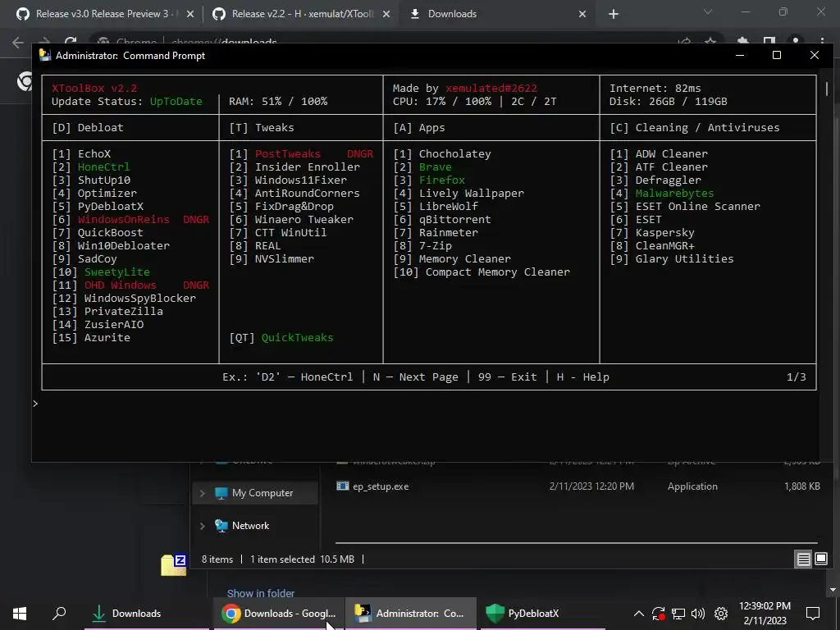
Task: Open the notification center icon
Action: 813,614
